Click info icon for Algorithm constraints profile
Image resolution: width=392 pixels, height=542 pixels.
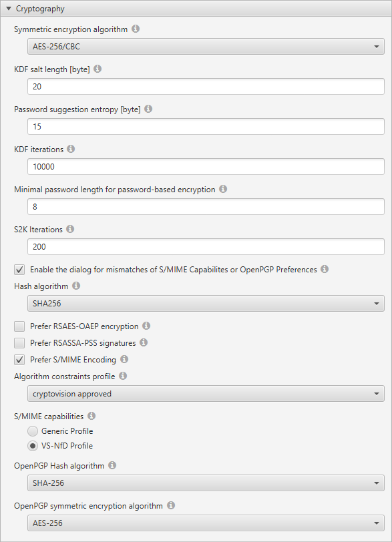click(123, 376)
